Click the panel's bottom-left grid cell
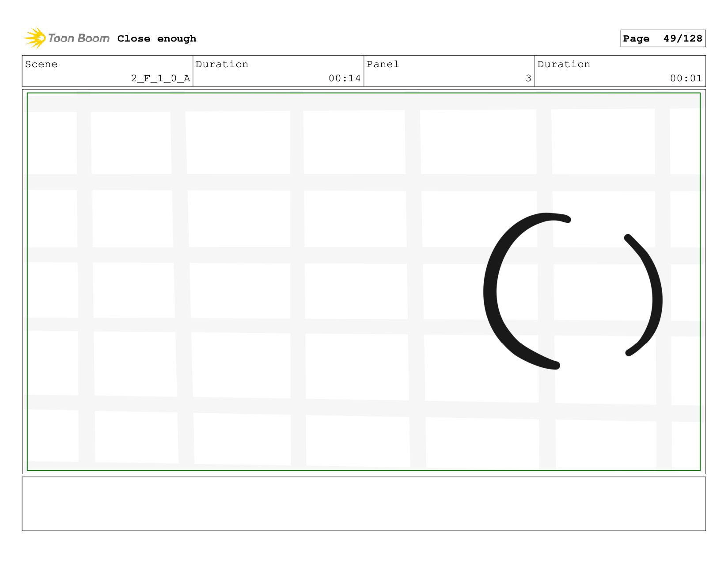The height and width of the screenshot is (564, 728). [x=53, y=436]
